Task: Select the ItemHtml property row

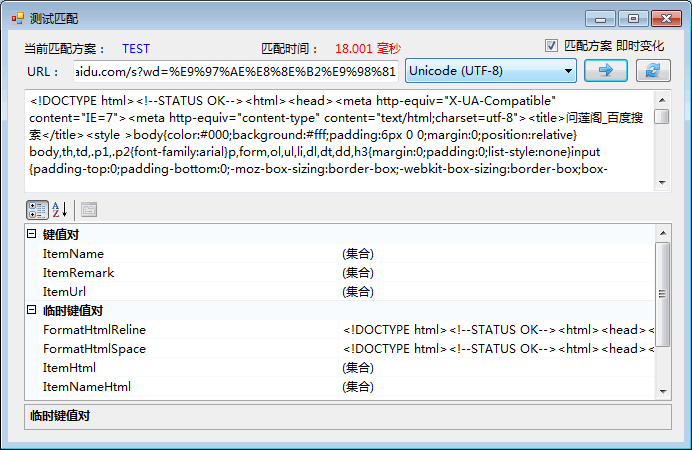Action: point(346,368)
